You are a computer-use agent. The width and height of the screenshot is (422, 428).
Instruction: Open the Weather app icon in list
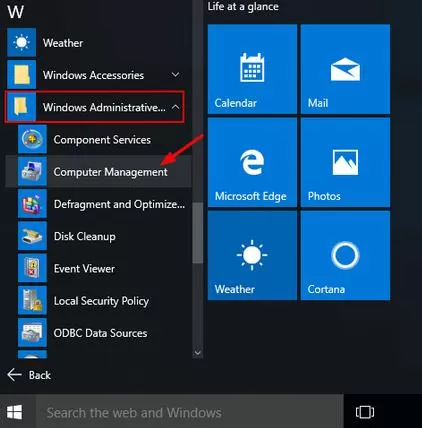pyautogui.click(x=22, y=42)
